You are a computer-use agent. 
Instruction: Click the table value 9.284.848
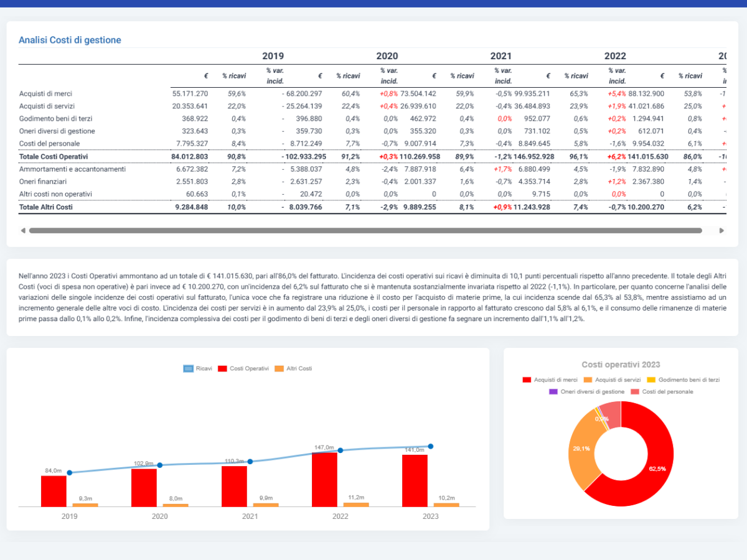coord(192,207)
